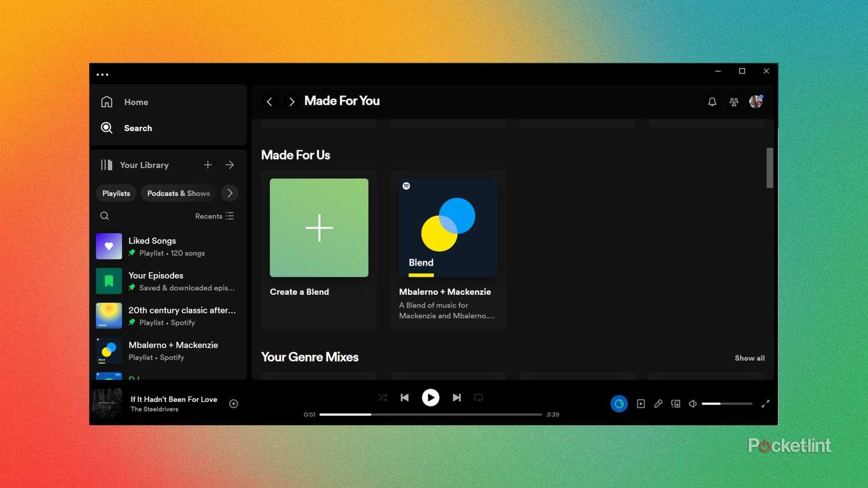Open the Friend Activity icon

pos(734,102)
